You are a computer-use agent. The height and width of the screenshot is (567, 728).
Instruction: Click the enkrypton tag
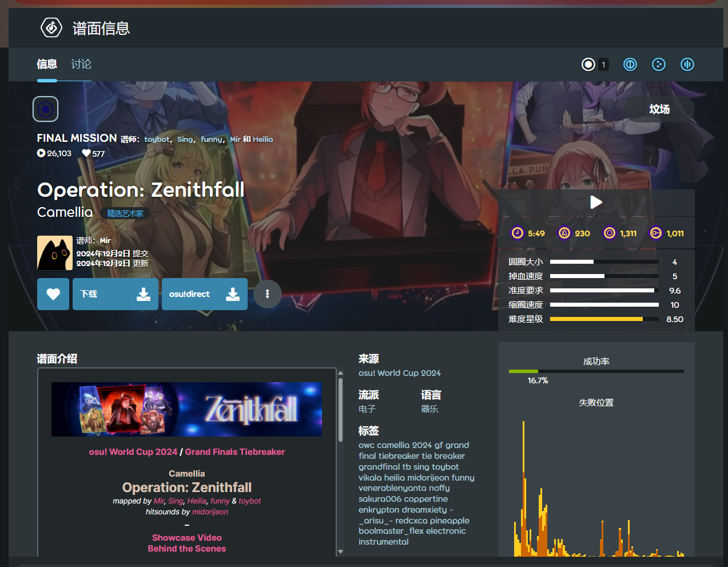tap(378, 510)
